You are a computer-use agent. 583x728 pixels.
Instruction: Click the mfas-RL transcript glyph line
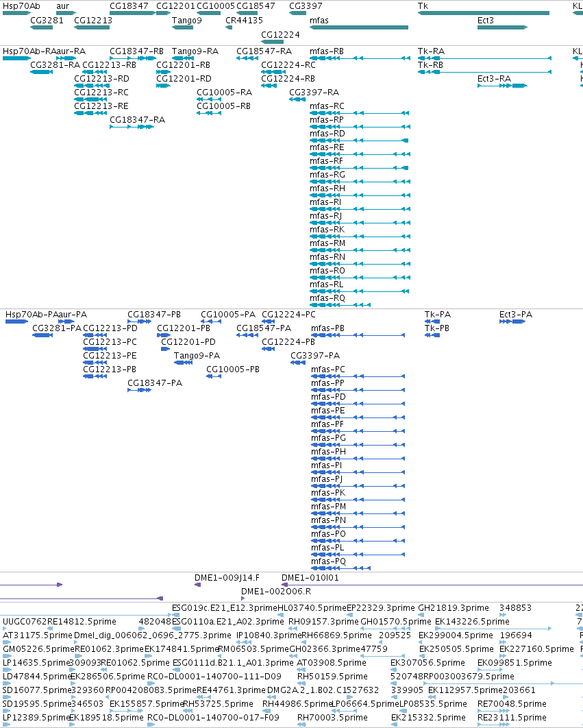(359, 291)
